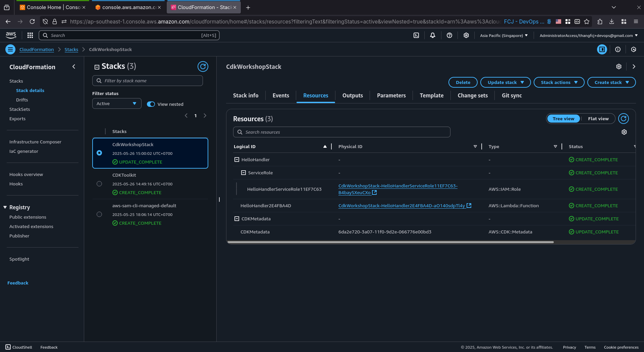
Task: Refresh the stacks list
Action: (203, 67)
